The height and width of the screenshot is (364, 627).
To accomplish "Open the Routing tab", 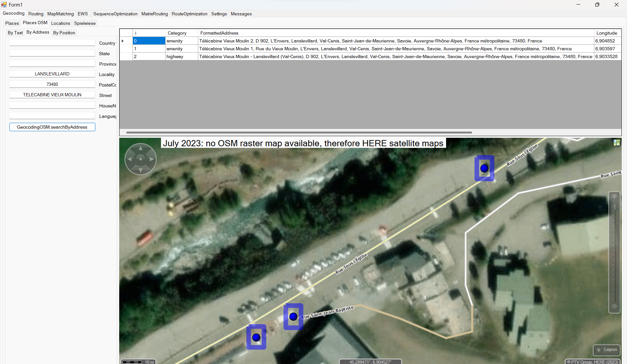I will pos(36,14).
